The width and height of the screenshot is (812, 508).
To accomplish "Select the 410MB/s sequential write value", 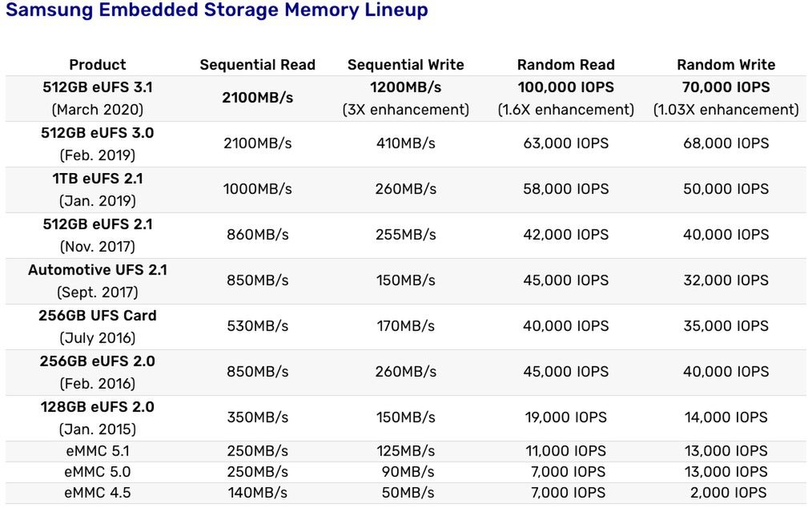I will point(405,143).
